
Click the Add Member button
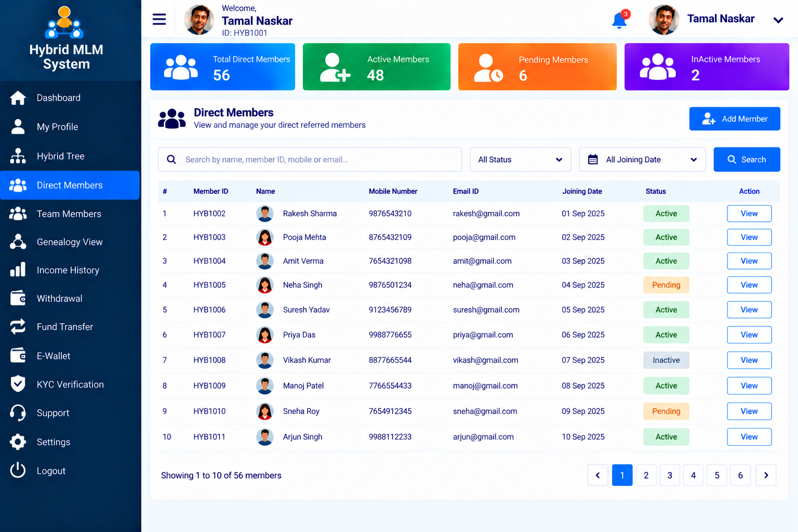point(735,119)
